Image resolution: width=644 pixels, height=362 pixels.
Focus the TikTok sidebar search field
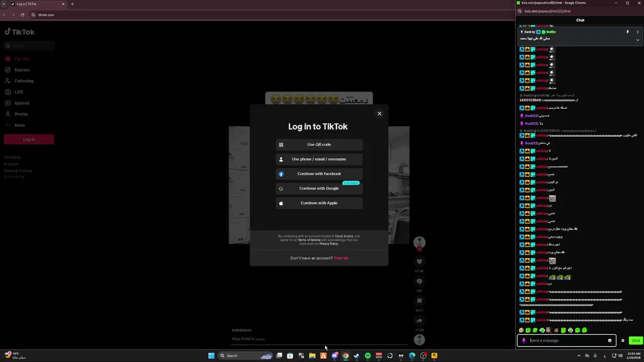pos(29,46)
